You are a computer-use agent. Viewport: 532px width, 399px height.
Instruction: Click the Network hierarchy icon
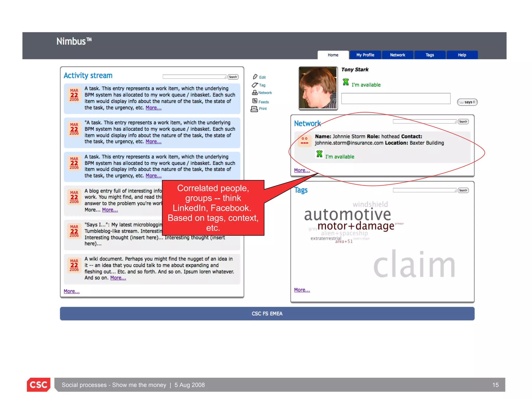pos(255,92)
